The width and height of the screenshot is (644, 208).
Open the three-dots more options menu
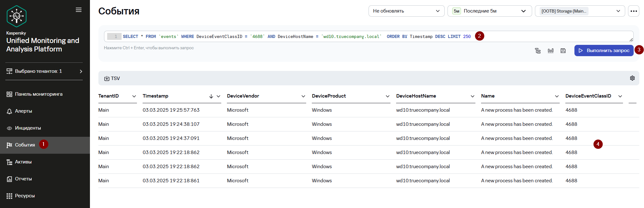tap(634, 11)
